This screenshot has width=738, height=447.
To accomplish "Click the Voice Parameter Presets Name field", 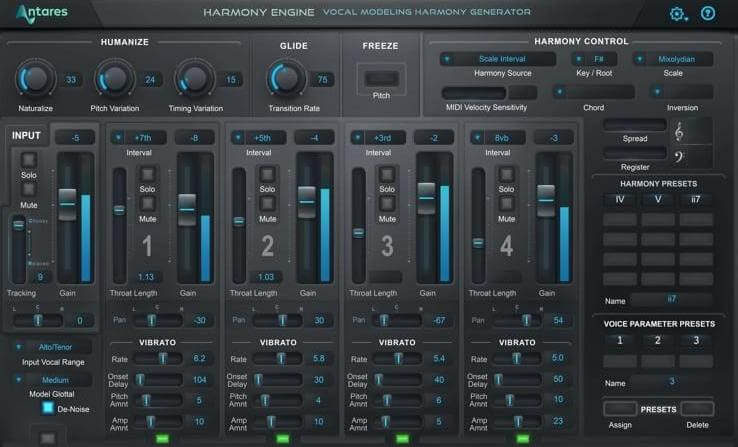I will [671, 382].
